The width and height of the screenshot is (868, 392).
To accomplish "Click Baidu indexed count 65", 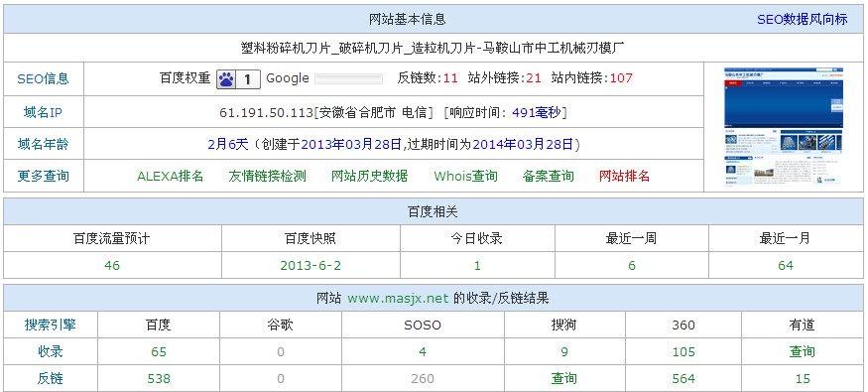I will click(159, 351).
